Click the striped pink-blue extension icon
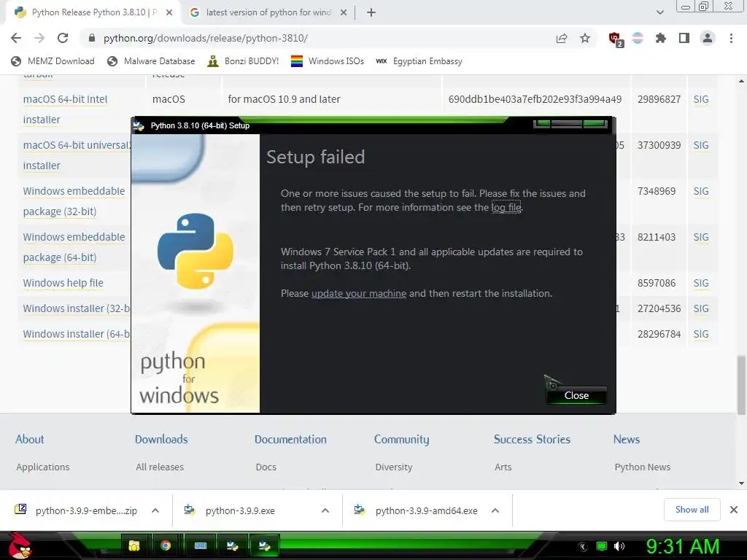Viewport: 747px width, 560px height. coord(638,38)
